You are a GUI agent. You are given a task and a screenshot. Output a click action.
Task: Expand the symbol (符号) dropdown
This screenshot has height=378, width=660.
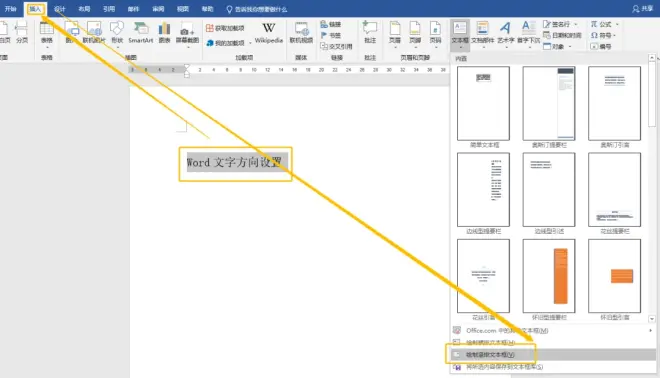click(x=615, y=35)
